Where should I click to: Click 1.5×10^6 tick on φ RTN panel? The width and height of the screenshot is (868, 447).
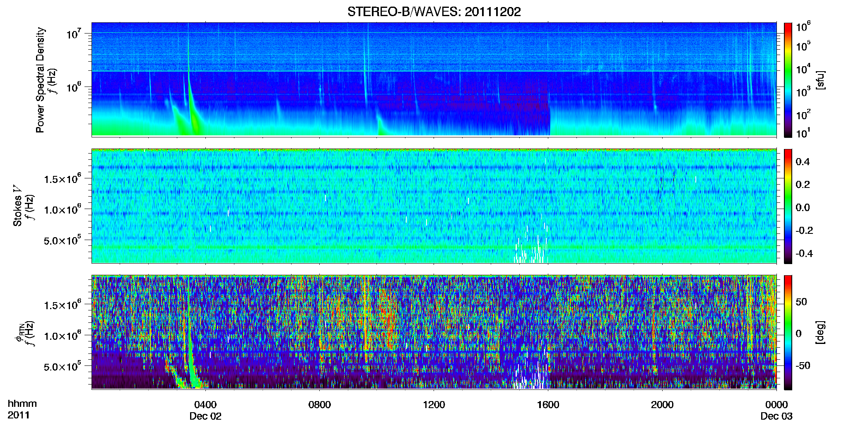coord(63,305)
